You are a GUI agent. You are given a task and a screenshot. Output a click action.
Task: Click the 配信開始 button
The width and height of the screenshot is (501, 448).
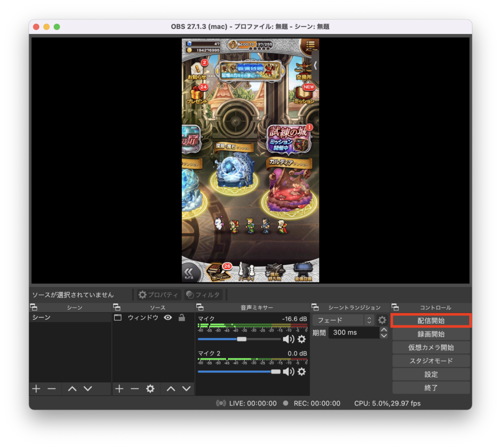(431, 320)
